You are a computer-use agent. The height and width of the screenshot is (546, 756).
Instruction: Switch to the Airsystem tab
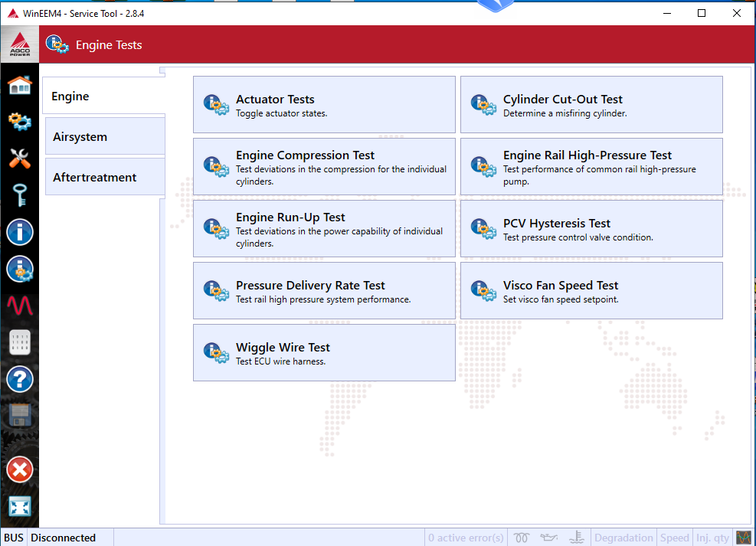(105, 137)
